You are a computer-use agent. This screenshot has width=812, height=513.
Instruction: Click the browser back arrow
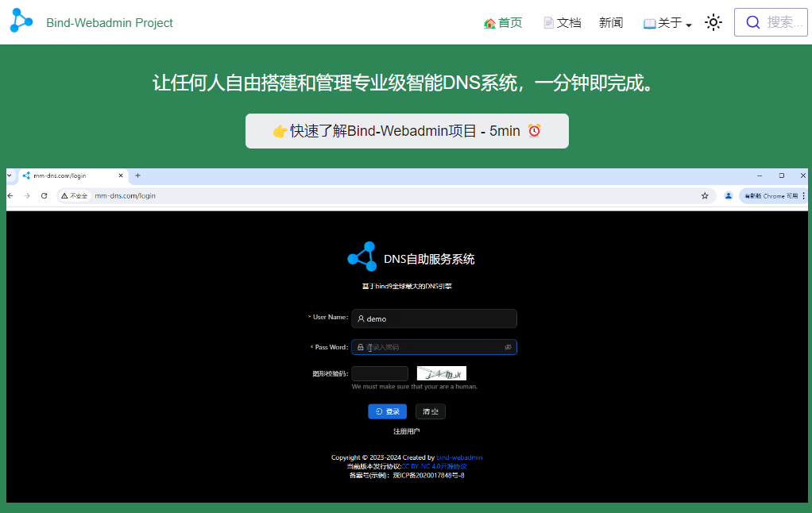coord(10,195)
